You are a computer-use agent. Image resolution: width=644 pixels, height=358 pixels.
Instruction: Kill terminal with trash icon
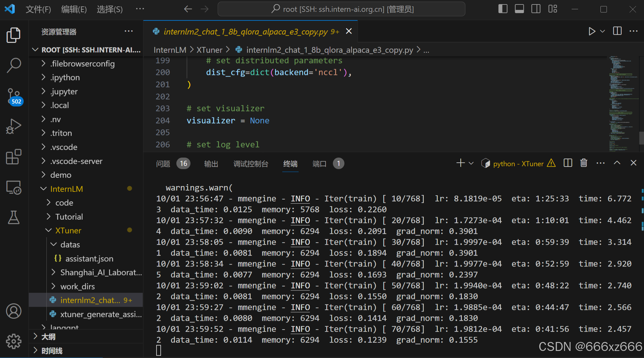(584, 163)
